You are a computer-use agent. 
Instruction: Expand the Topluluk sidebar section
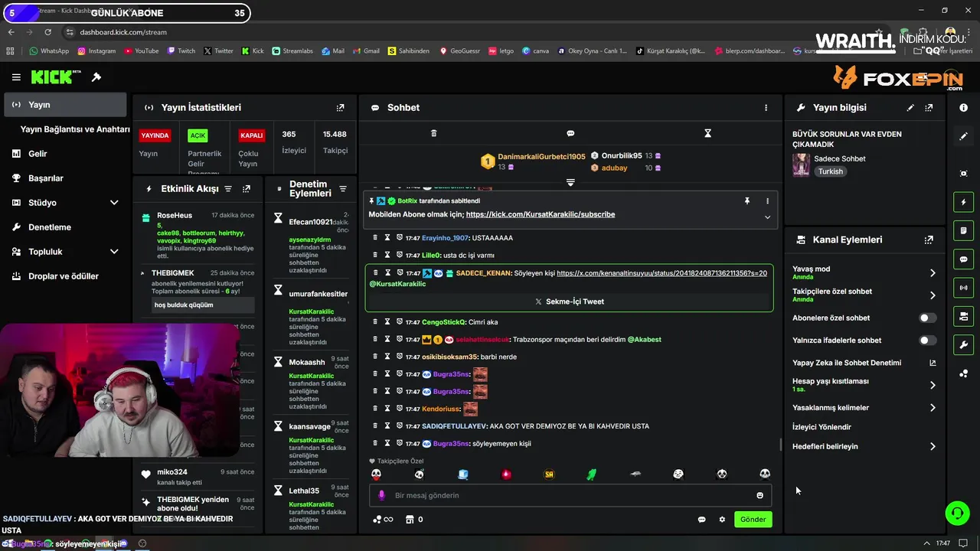(114, 252)
